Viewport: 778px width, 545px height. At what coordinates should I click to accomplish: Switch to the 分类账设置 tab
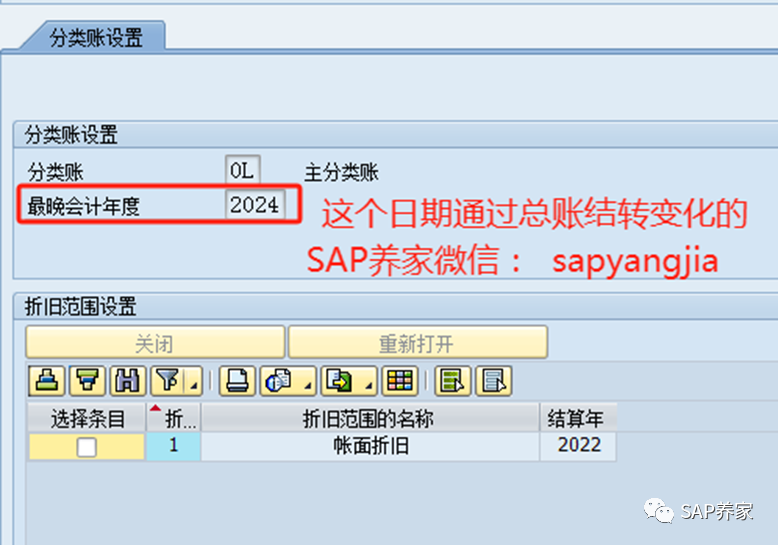click(x=95, y=38)
